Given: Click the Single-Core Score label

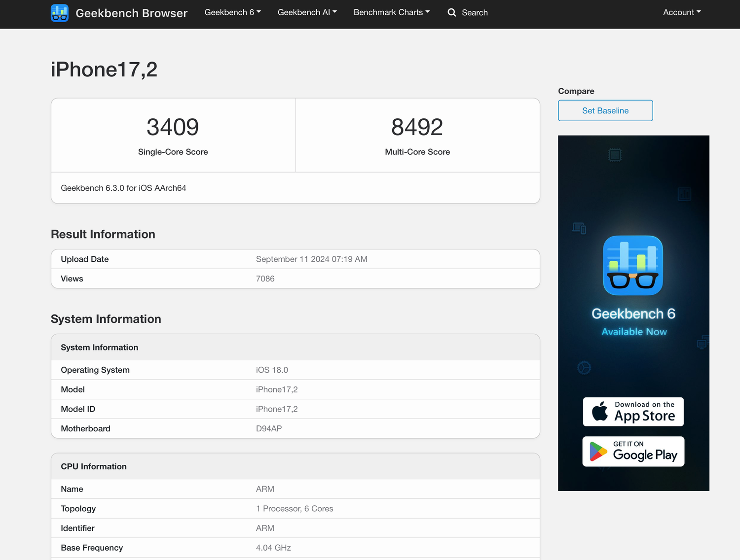Looking at the screenshot, I should click(173, 152).
